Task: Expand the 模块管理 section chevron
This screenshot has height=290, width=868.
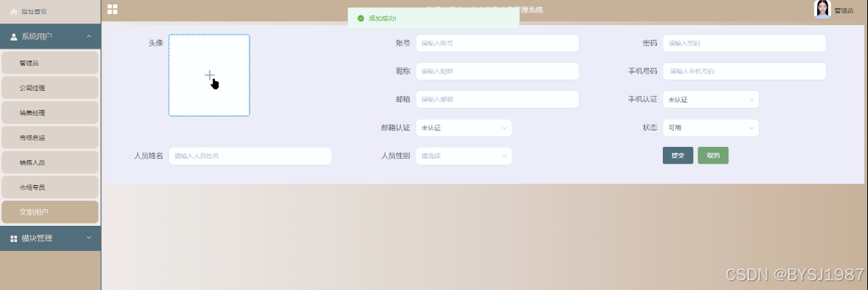Action: pyautogui.click(x=89, y=238)
